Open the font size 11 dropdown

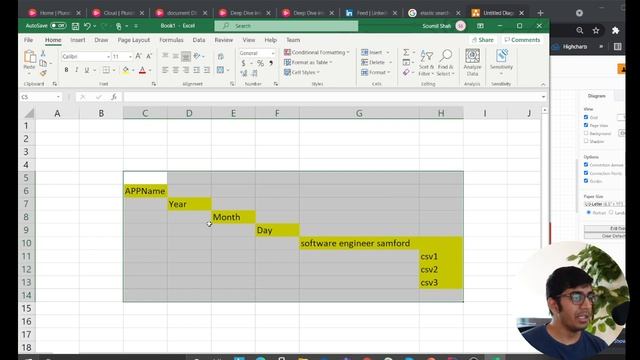[x=130, y=56]
